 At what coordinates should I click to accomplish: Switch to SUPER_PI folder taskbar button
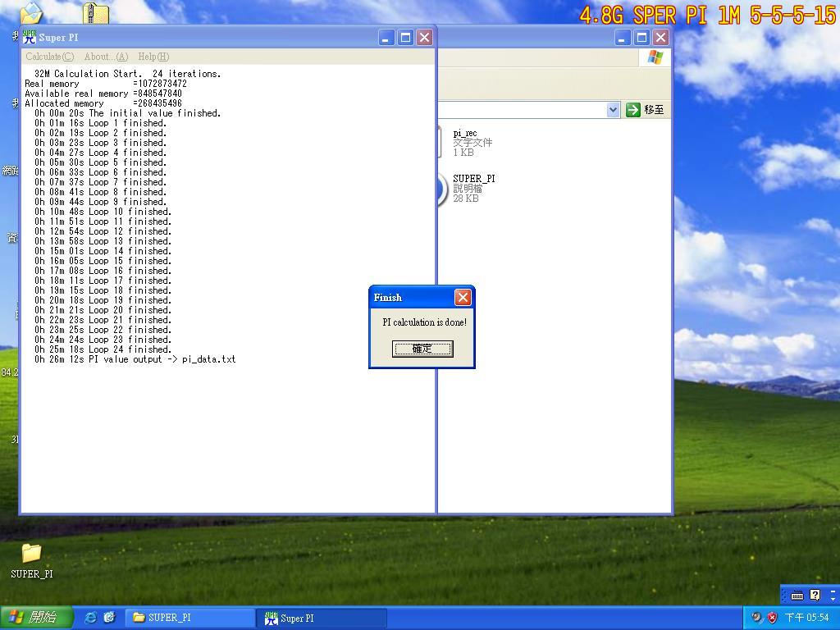(x=190, y=618)
